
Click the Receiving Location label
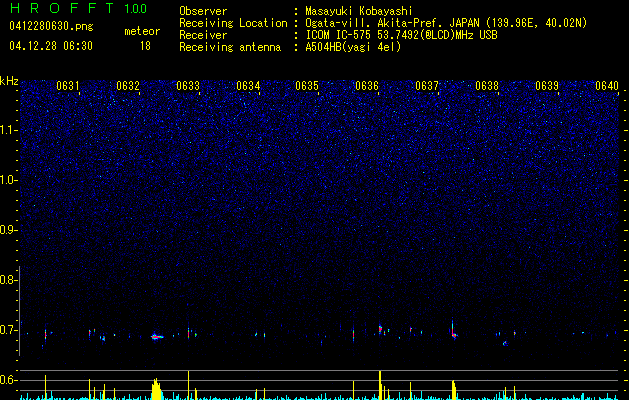[x=233, y=23]
